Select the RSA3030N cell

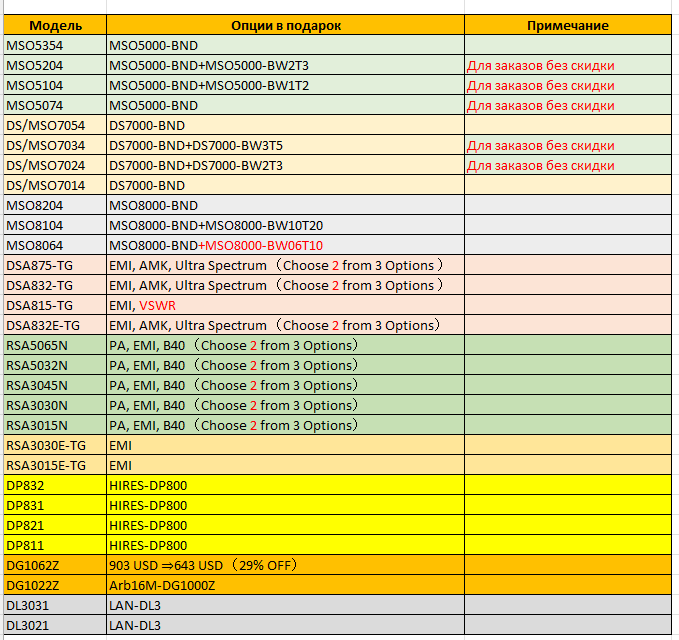click(x=55, y=405)
